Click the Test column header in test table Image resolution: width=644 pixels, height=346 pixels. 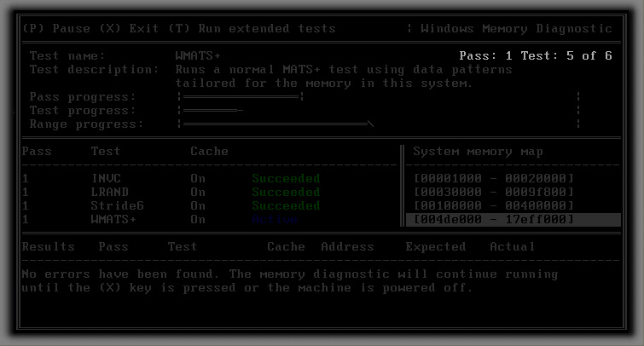coord(106,151)
